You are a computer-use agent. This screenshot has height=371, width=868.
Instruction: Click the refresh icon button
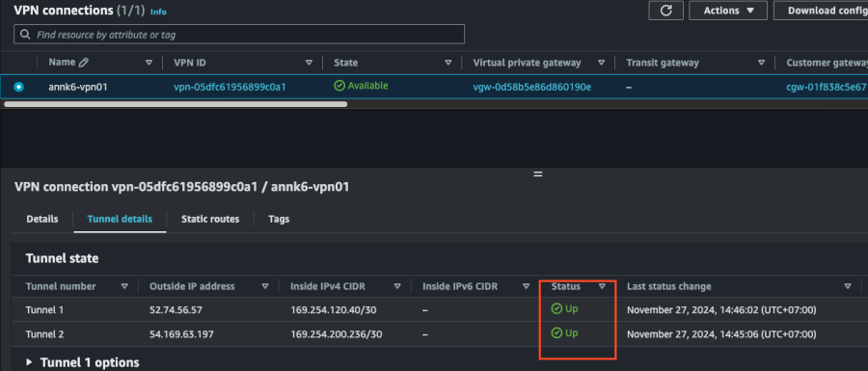pos(665,11)
